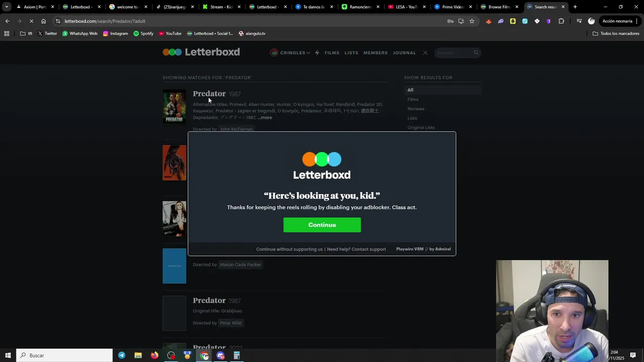Viewport: 644px width, 362px height.
Task: Open the tft bookmarks folder
Action: (x=26, y=34)
